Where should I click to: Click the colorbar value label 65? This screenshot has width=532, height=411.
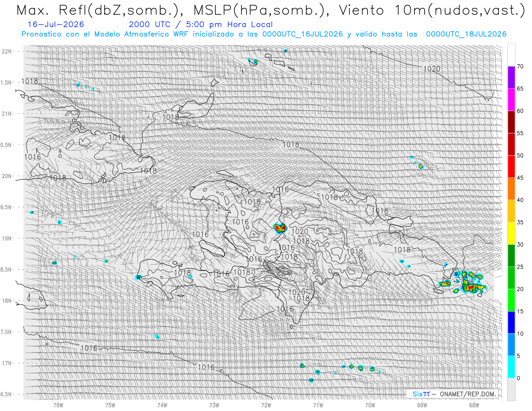click(520, 89)
